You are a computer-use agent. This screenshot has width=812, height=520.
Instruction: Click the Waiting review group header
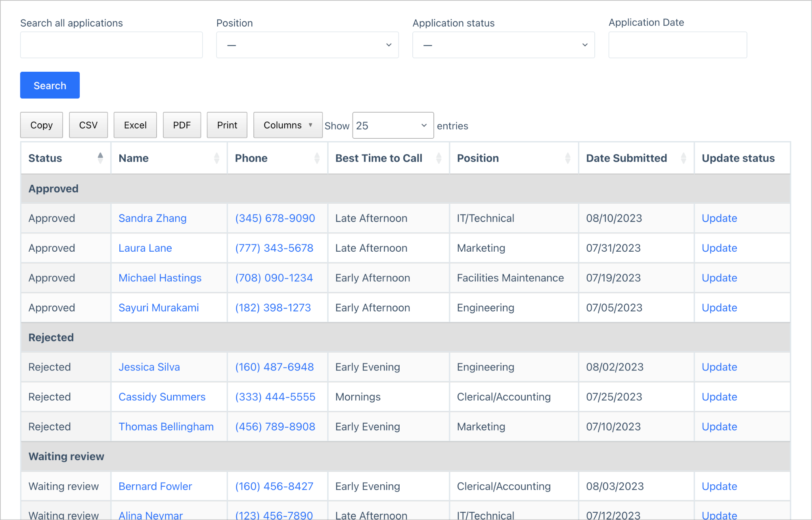coord(406,456)
